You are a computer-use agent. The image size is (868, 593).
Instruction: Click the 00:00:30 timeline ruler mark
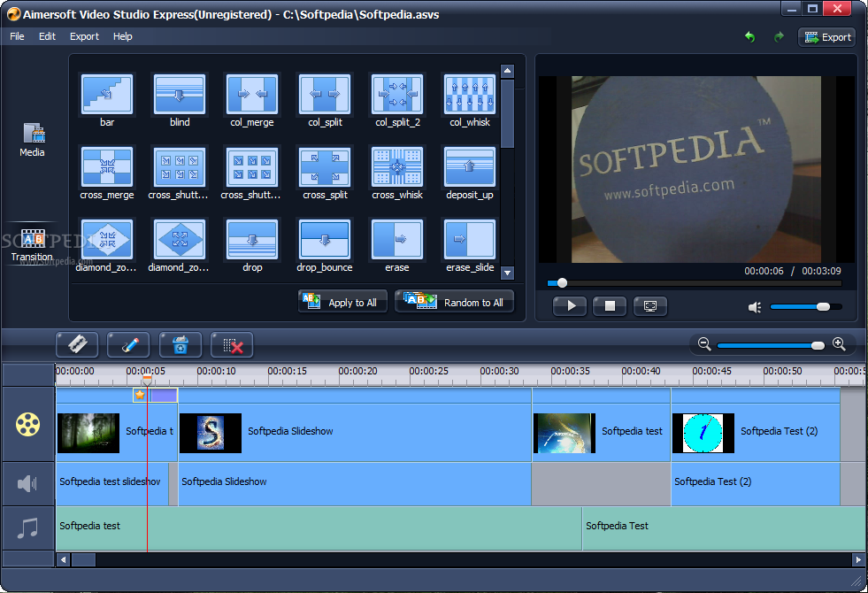tap(499, 371)
